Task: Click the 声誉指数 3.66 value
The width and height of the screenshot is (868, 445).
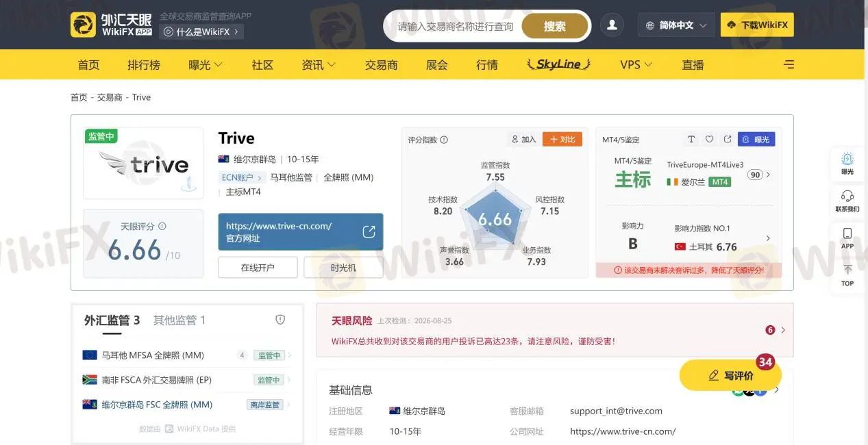Action: tap(454, 262)
